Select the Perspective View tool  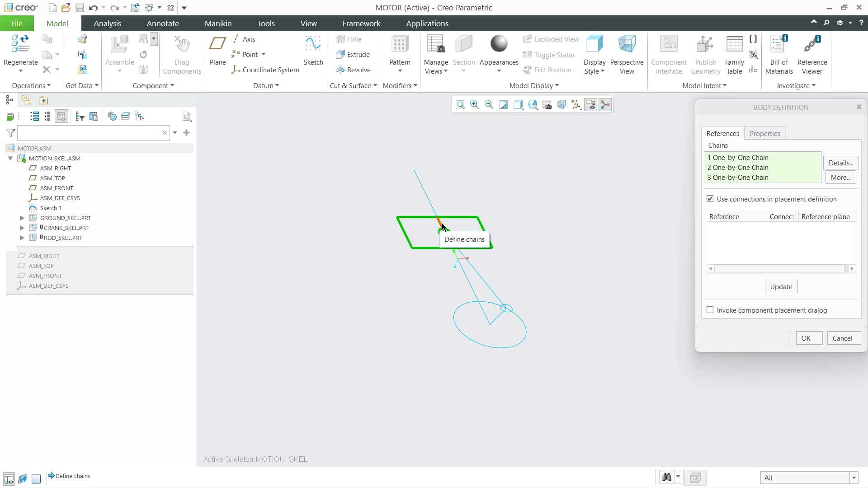click(627, 53)
